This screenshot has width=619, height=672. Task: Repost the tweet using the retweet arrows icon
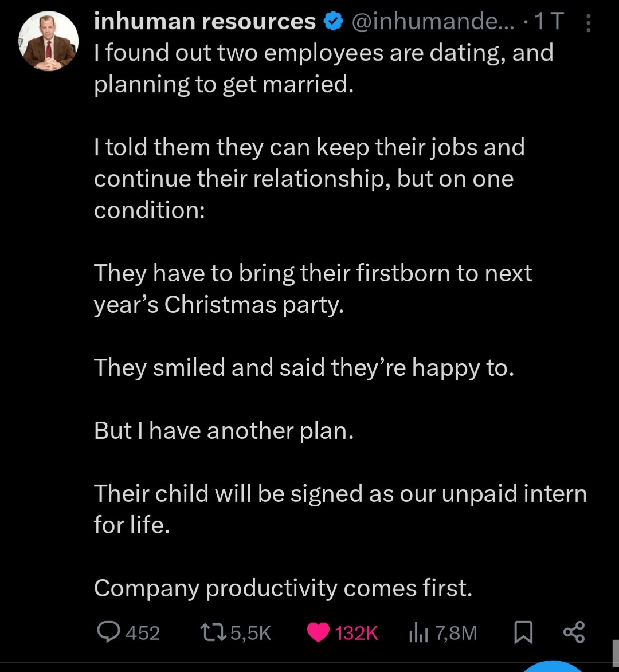pyautogui.click(x=213, y=632)
